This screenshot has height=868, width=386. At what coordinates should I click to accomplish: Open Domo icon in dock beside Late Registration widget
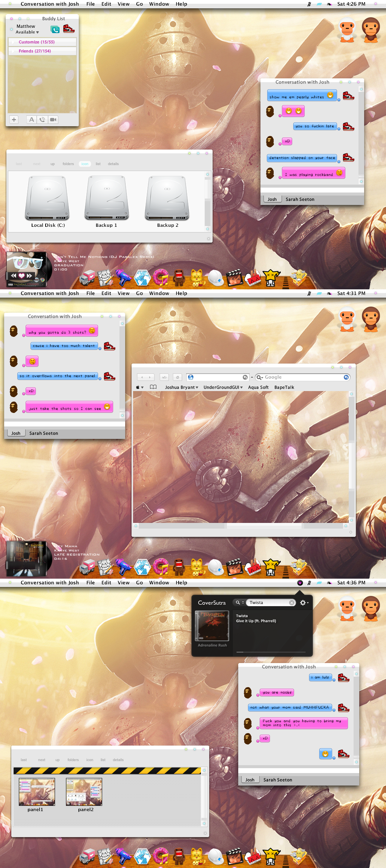(178, 567)
